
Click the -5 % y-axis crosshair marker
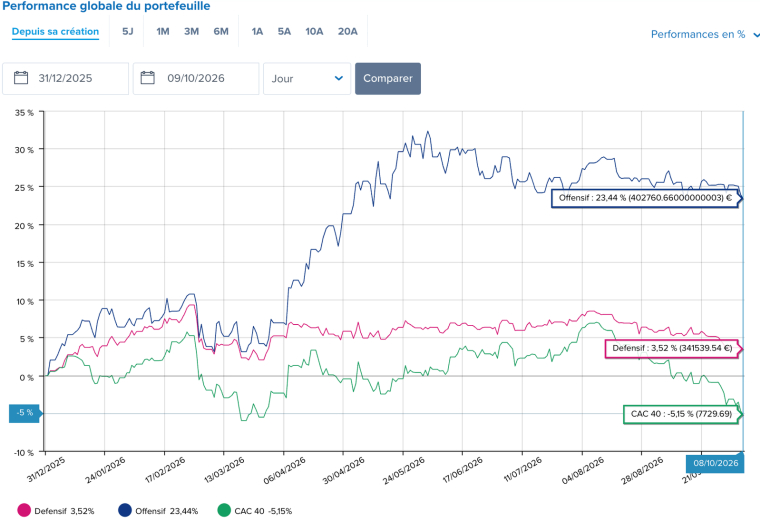point(25,413)
